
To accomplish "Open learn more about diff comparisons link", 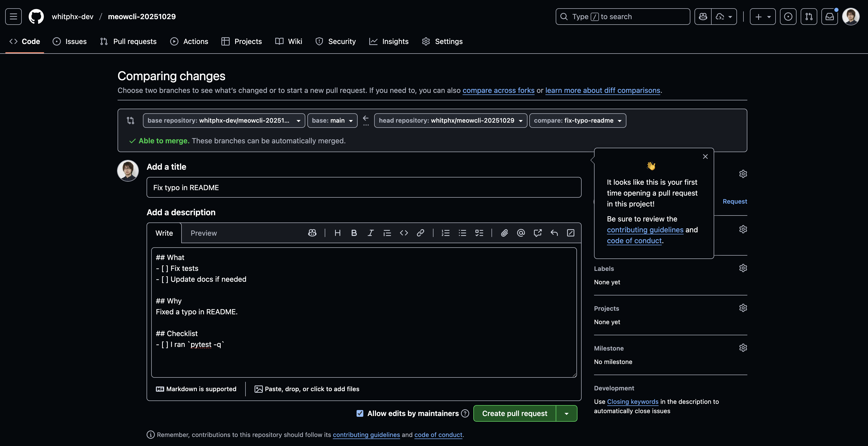I will [603, 90].
